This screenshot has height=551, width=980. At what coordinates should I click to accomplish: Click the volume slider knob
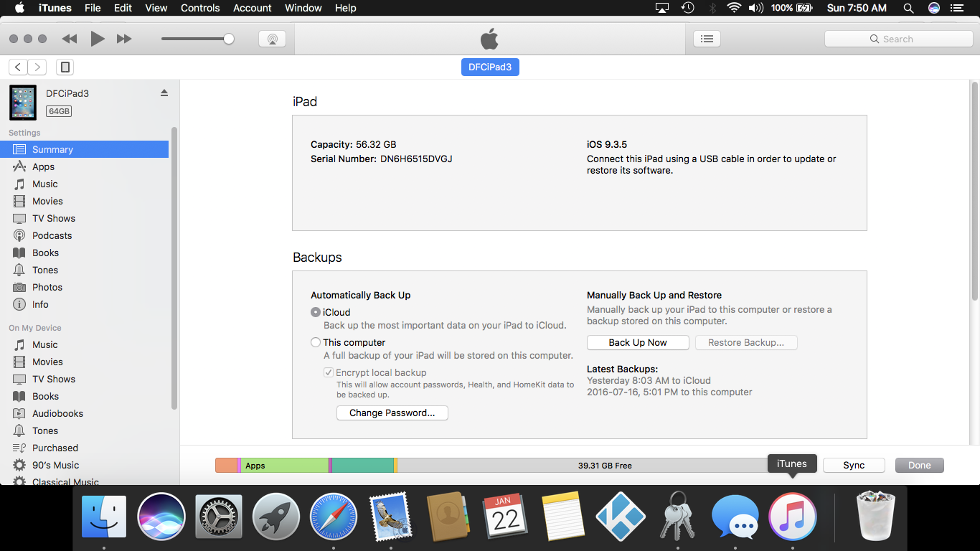(x=229, y=39)
